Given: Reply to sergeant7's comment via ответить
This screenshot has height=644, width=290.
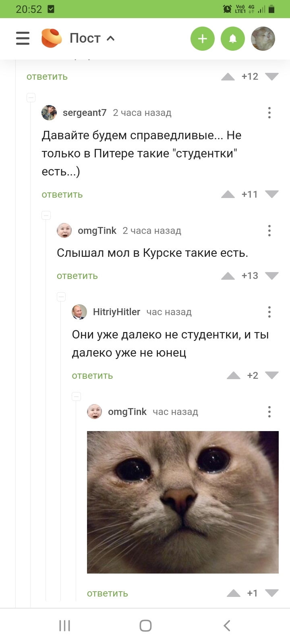Looking at the screenshot, I should click(62, 194).
